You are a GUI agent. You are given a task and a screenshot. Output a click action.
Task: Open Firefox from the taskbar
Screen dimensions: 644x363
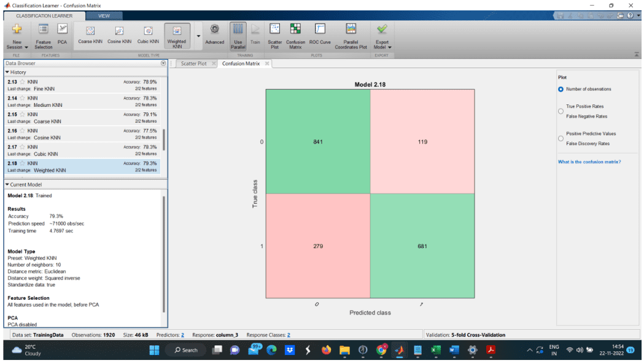click(x=326, y=350)
